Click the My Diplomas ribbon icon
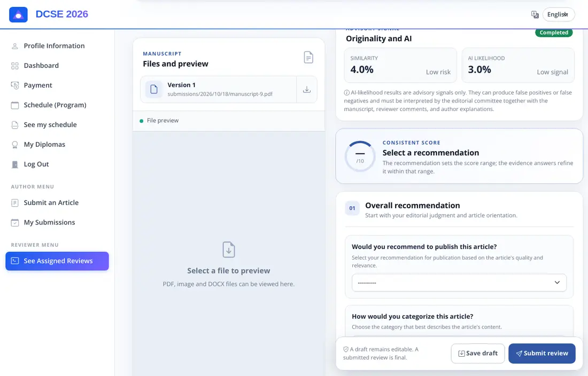588x376 pixels. (15, 145)
